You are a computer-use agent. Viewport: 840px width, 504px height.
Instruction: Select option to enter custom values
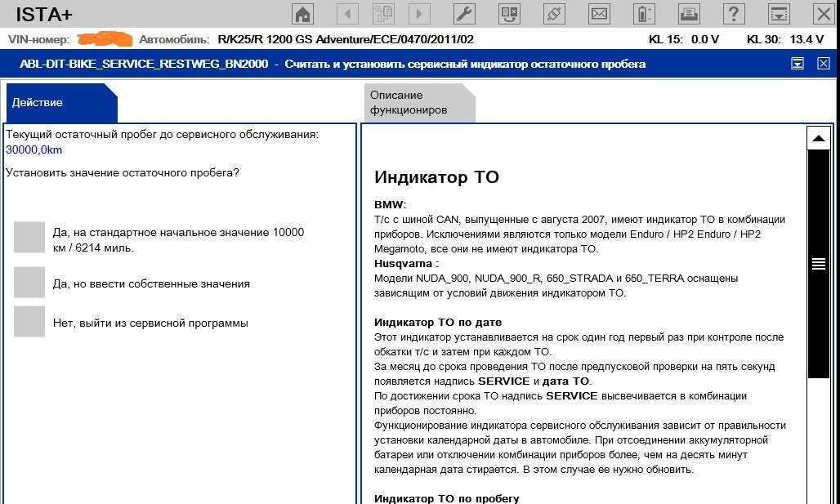tap(29, 283)
